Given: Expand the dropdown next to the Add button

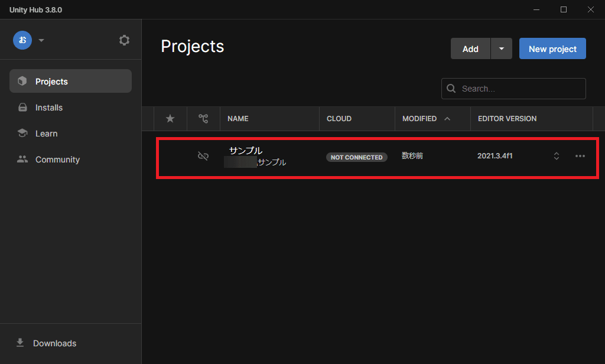Looking at the screenshot, I should [x=501, y=48].
